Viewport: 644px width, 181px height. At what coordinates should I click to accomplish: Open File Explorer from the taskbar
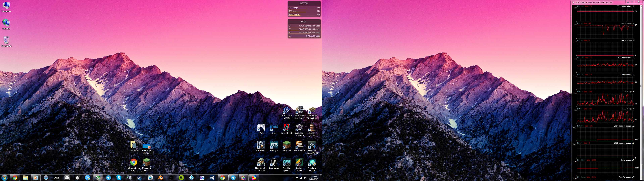point(25,178)
